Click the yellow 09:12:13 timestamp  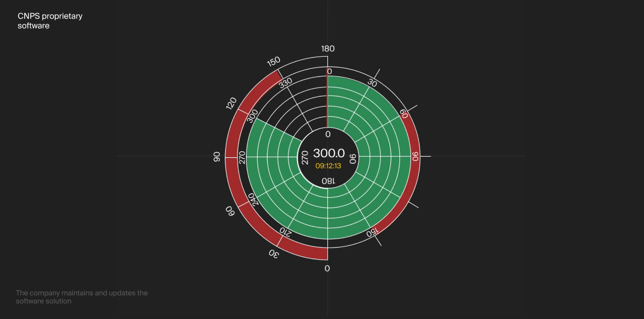[328, 166]
